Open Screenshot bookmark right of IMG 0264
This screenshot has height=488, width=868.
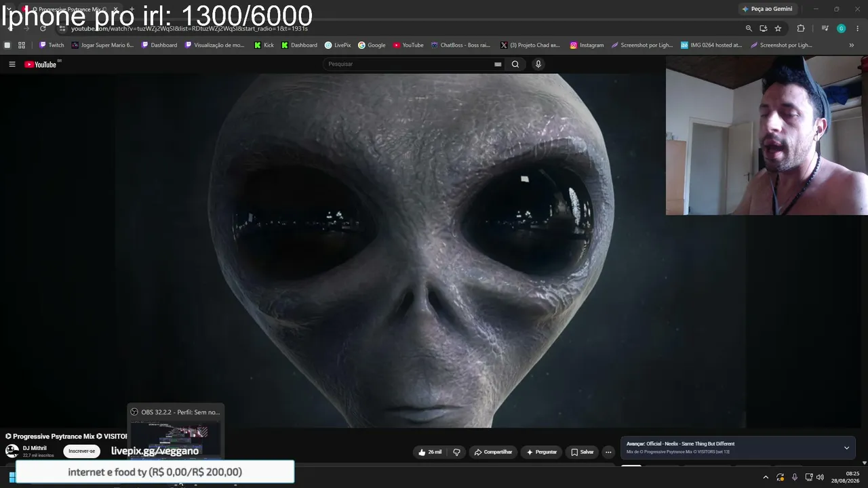(x=781, y=45)
